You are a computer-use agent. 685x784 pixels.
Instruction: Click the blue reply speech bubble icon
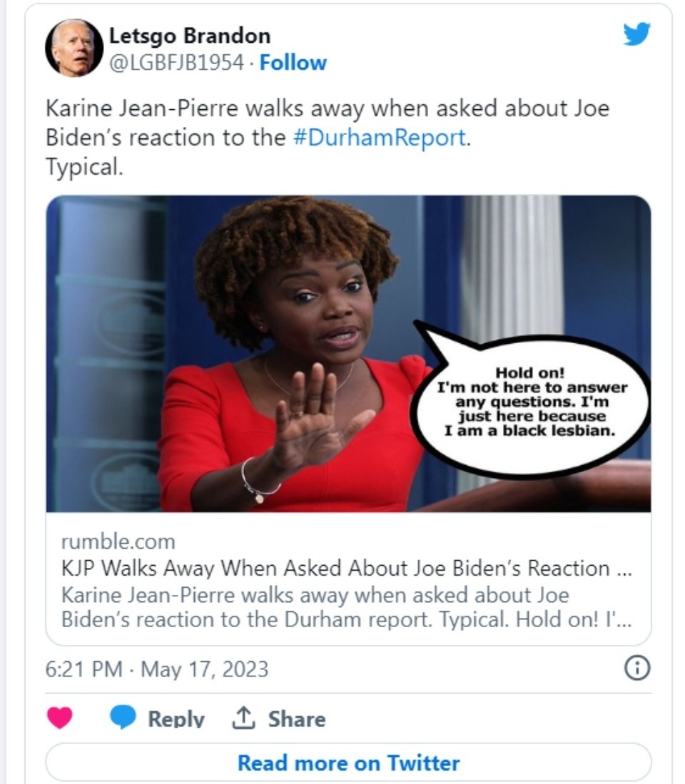(123, 717)
